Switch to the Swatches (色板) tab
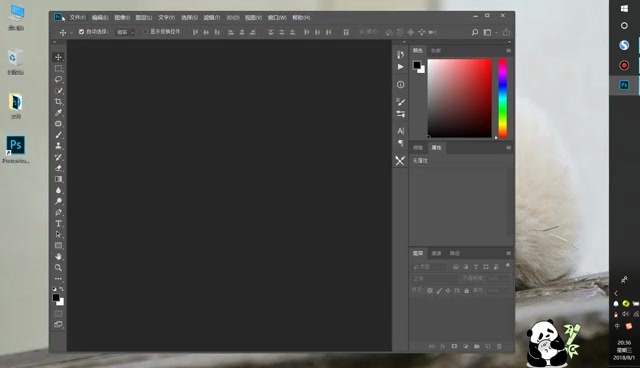 pyautogui.click(x=436, y=51)
